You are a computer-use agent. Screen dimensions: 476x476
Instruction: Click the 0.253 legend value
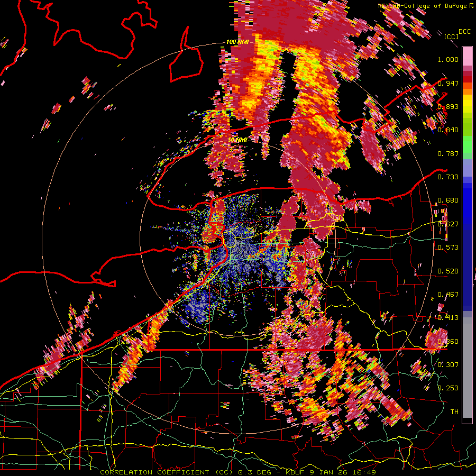pos(448,388)
